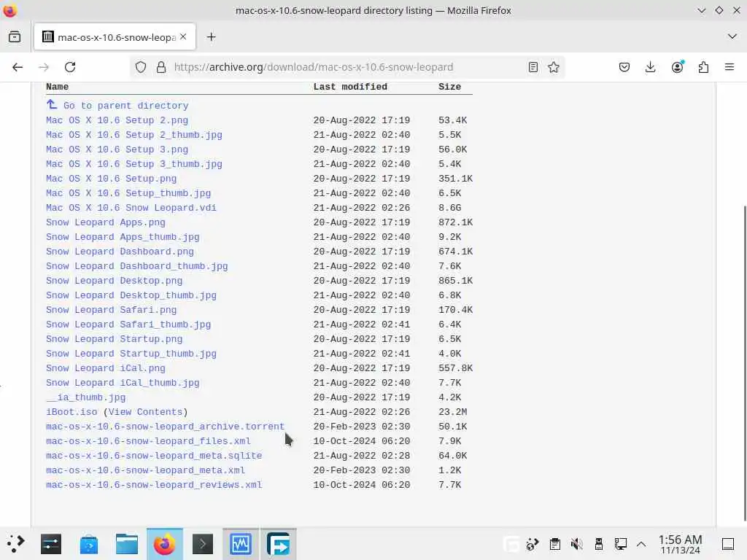747x560 pixels.
Task: Open the terminal from taskbar
Action: 203,544
